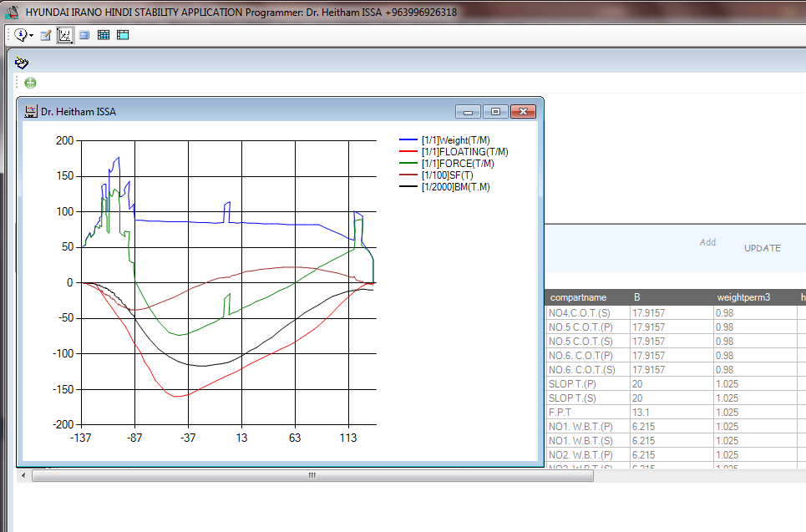The width and height of the screenshot is (806, 532).
Task: Click the cyan table layout toolbar icon
Action: click(x=123, y=35)
